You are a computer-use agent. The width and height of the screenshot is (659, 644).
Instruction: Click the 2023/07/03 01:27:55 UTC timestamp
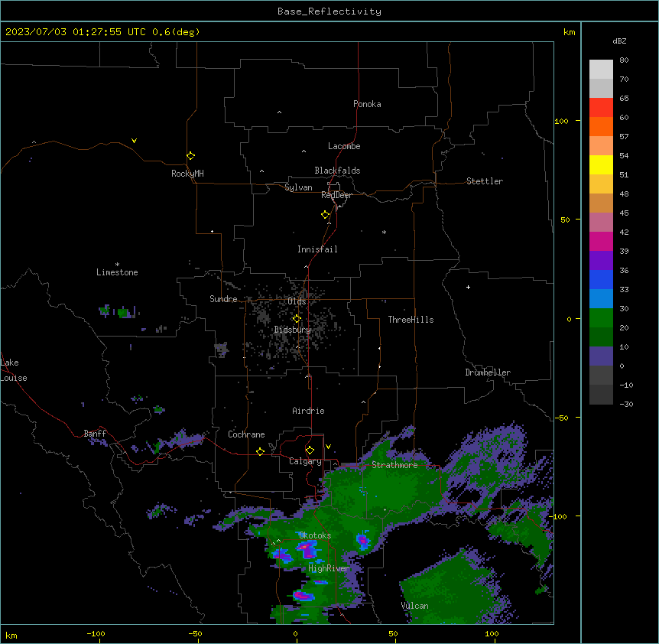75,32
